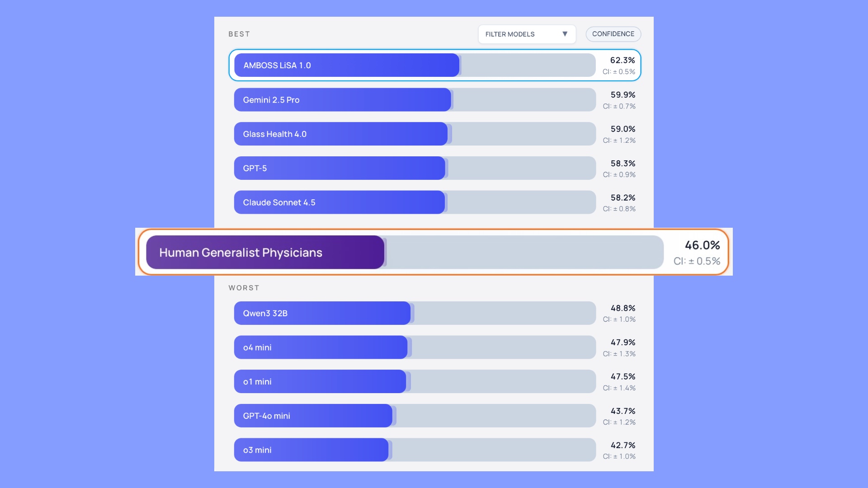
Task: Select the Qwen3 32B bar
Action: (x=322, y=313)
